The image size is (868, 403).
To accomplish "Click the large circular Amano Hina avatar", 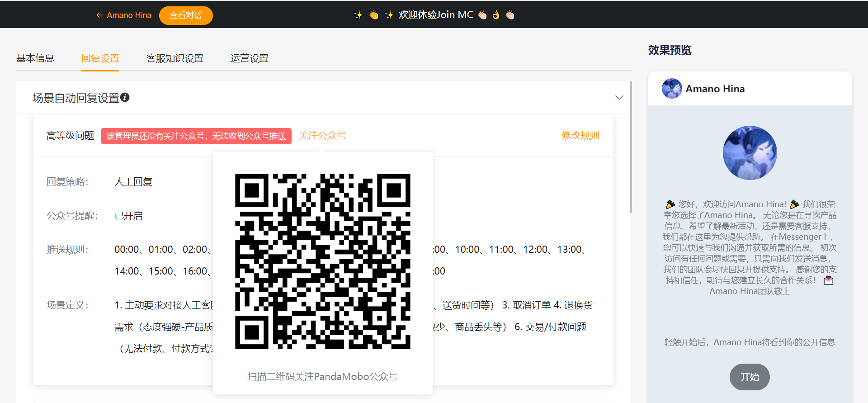I will (750, 153).
